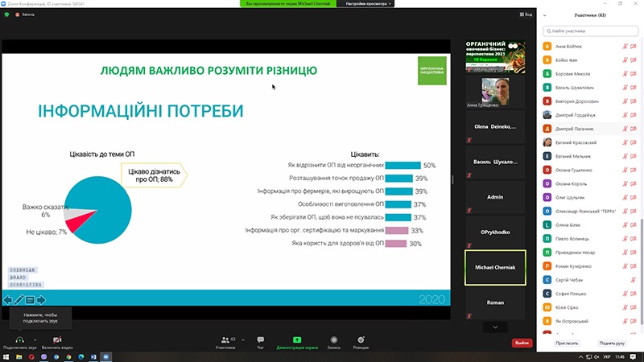Open Opera browser from taskbar
The width and height of the screenshot is (644, 362).
point(31,357)
